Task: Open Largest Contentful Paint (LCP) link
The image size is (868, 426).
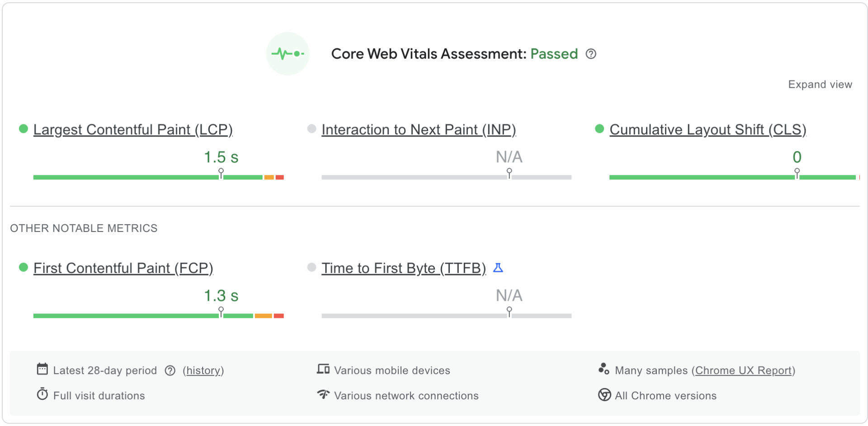Action: point(133,130)
